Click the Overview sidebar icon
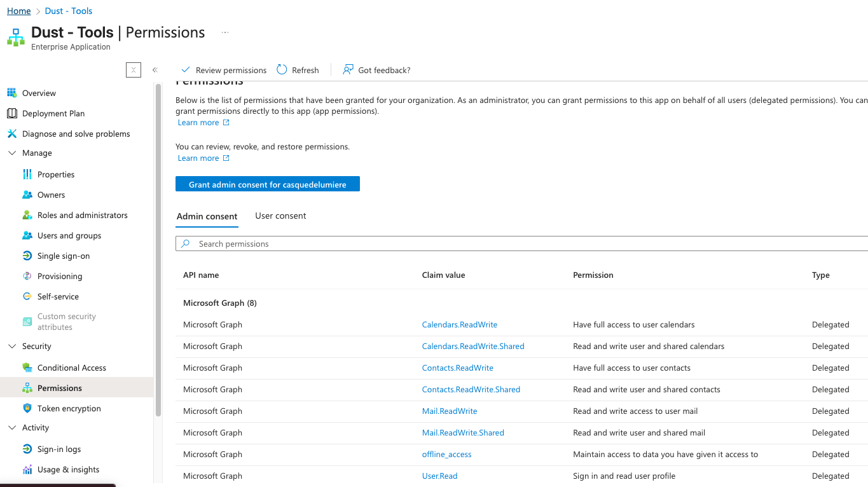The height and width of the screenshot is (487, 868). [x=11, y=93]
